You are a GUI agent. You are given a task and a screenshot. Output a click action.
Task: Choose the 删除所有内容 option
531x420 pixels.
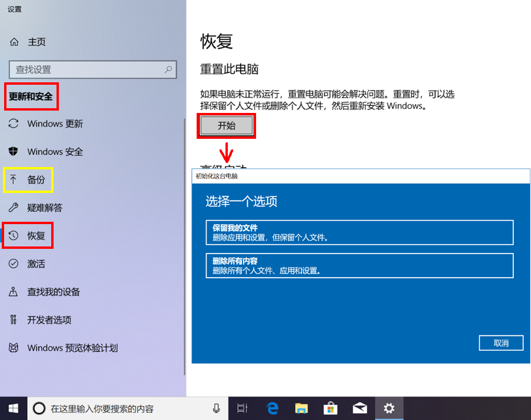(x=359, y=266)
